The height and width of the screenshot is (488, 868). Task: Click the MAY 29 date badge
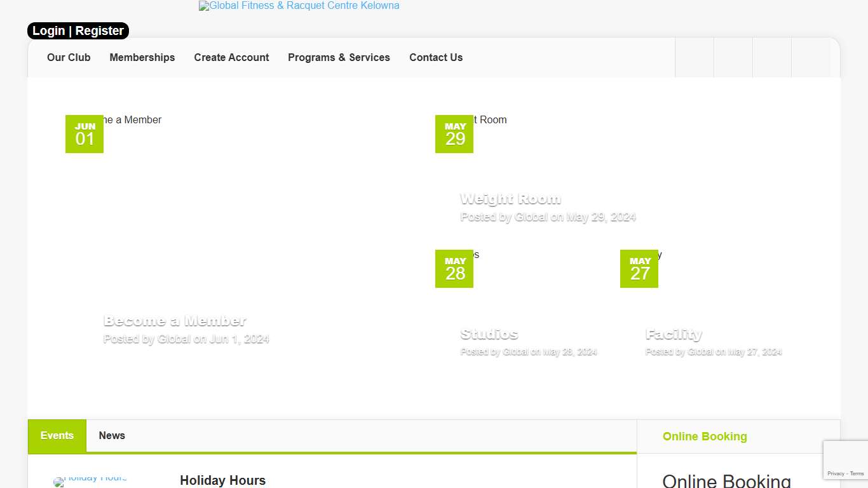pos(454,134)
